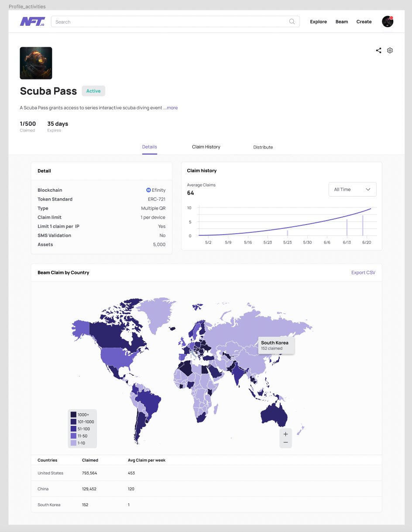The height and width of the screenshot is (532, 412).
Task: Open the Distribute tab
Action: [x=263, y=147]
